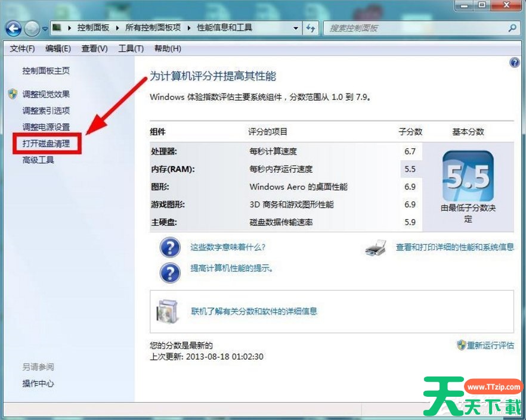Viewport: 526px width, 420px height.
Task: Open recent pages dropdown beside Forward arrow
Action: coord(45,29)
